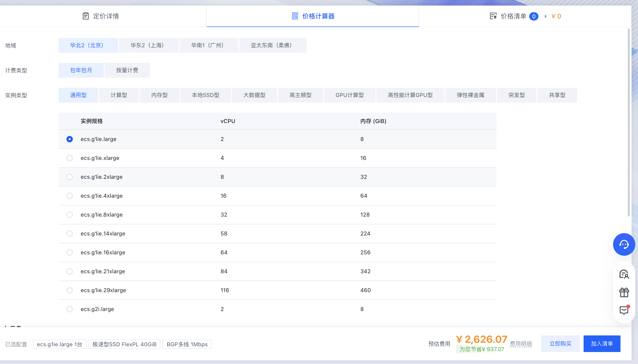Select ecs.g1ie.29xlarge radio button

pos(70,290)
